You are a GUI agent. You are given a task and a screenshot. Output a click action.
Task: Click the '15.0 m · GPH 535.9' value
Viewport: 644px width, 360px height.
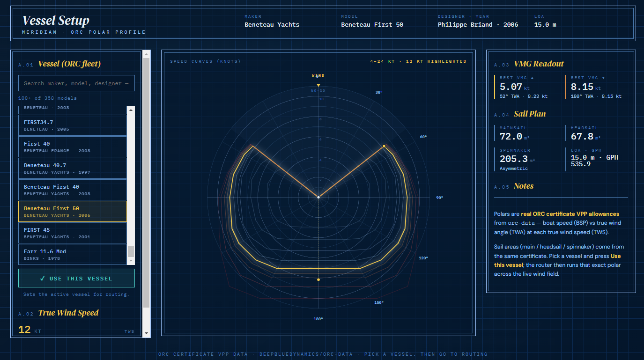(594, 161)
